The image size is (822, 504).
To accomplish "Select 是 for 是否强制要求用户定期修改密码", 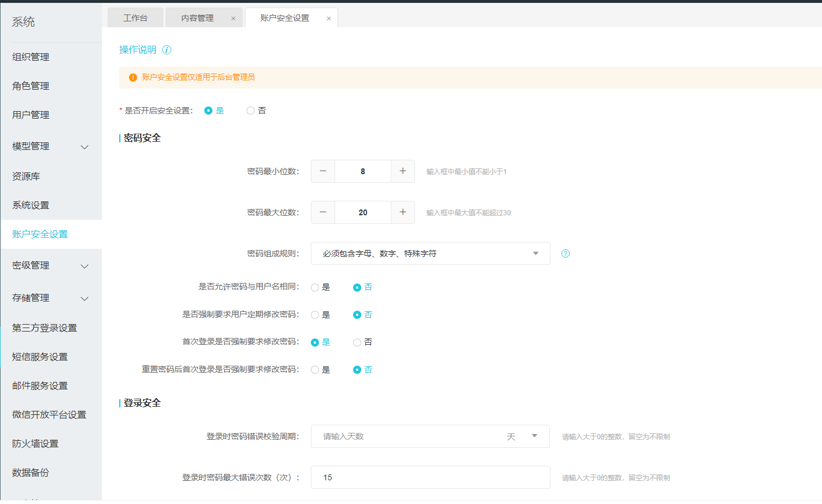I will [315, 315].
